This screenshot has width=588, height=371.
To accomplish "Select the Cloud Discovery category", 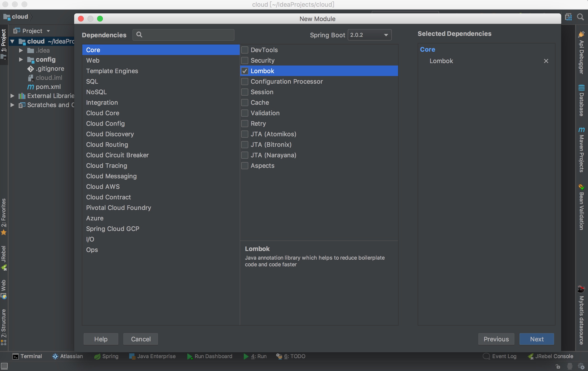I will [x=110, y=134].
